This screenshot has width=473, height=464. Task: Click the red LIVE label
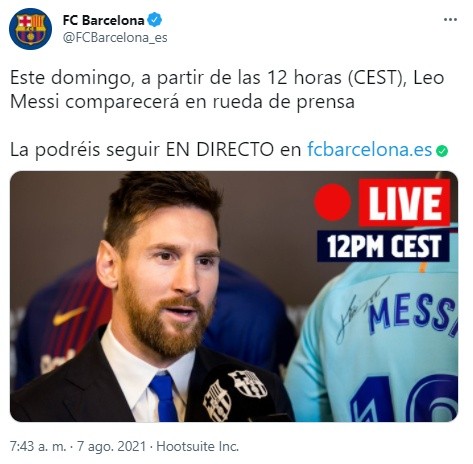[x=404, y=203]
